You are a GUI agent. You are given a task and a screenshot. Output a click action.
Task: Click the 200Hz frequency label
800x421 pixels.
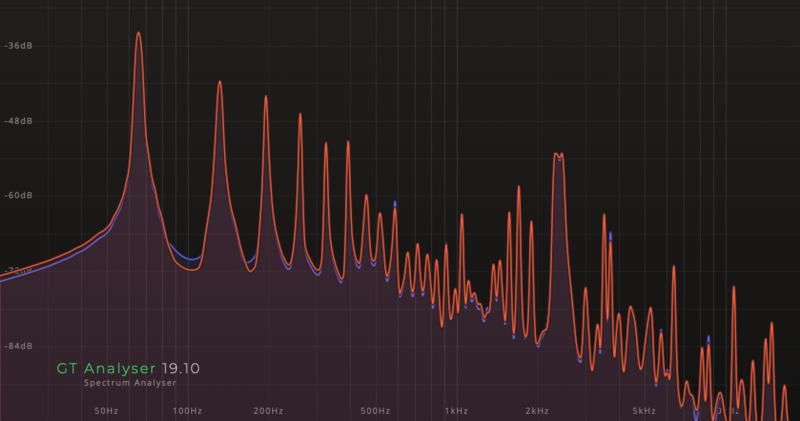click(x=268, y=411)
